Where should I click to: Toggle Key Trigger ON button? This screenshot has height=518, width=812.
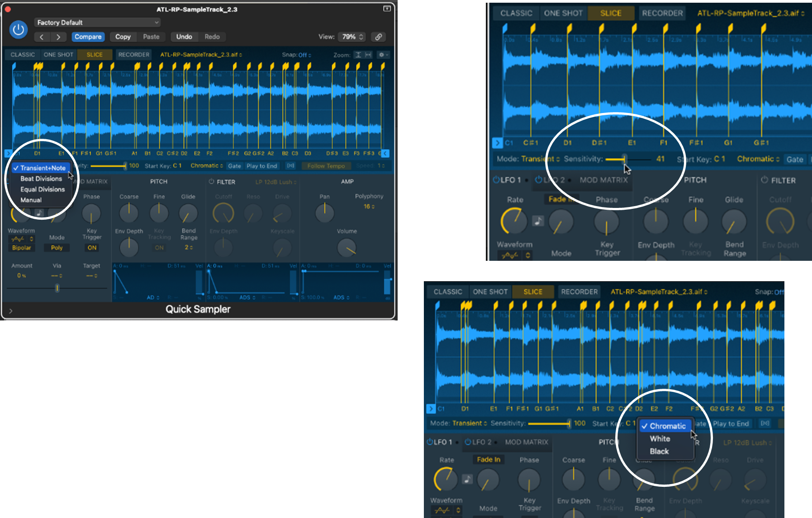92,248
